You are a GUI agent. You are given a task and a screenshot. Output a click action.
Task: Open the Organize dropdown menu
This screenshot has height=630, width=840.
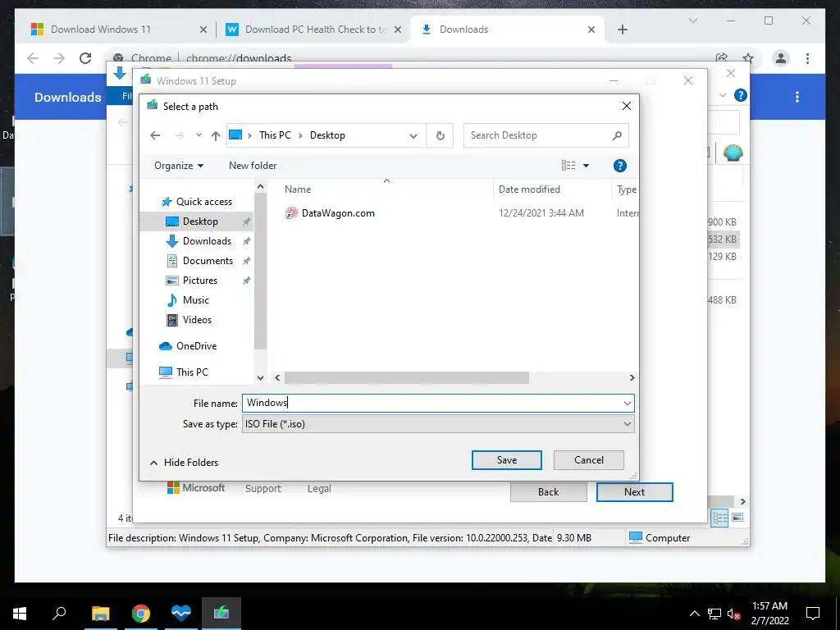(179, 166)
